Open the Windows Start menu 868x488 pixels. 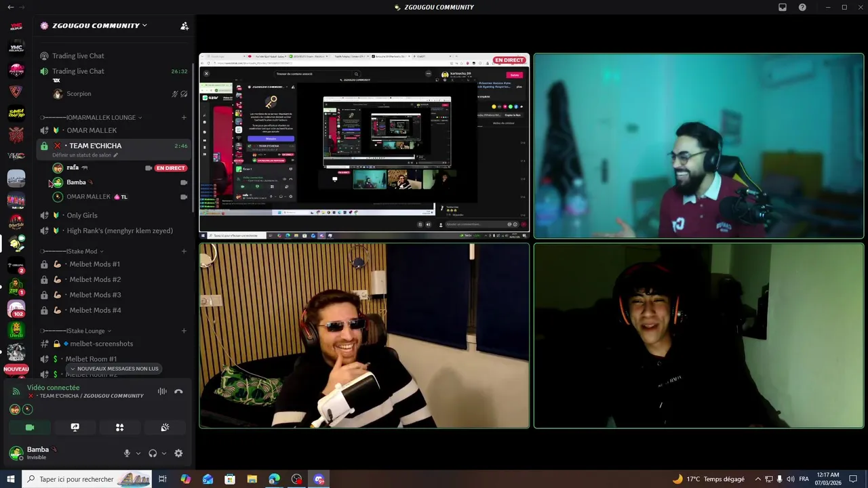point(10,479)
